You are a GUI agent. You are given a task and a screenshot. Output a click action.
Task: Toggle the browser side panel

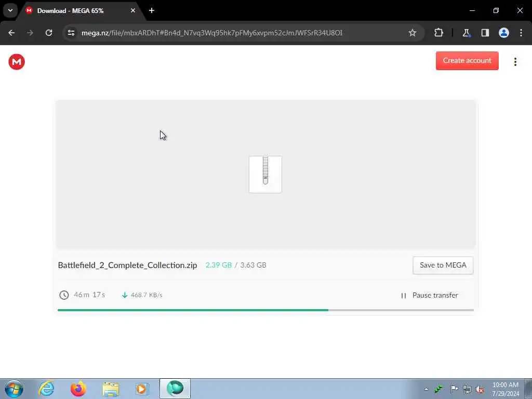click(x=485, y=33)
